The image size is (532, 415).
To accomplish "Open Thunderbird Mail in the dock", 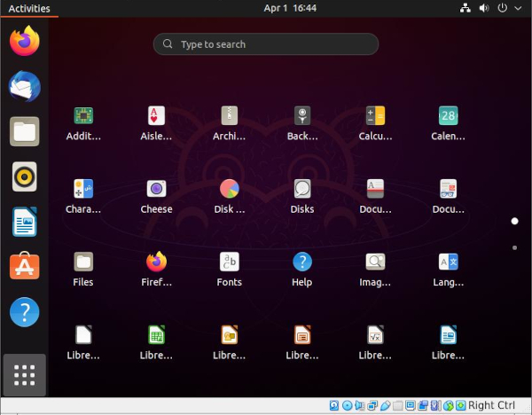I will 24,87.
